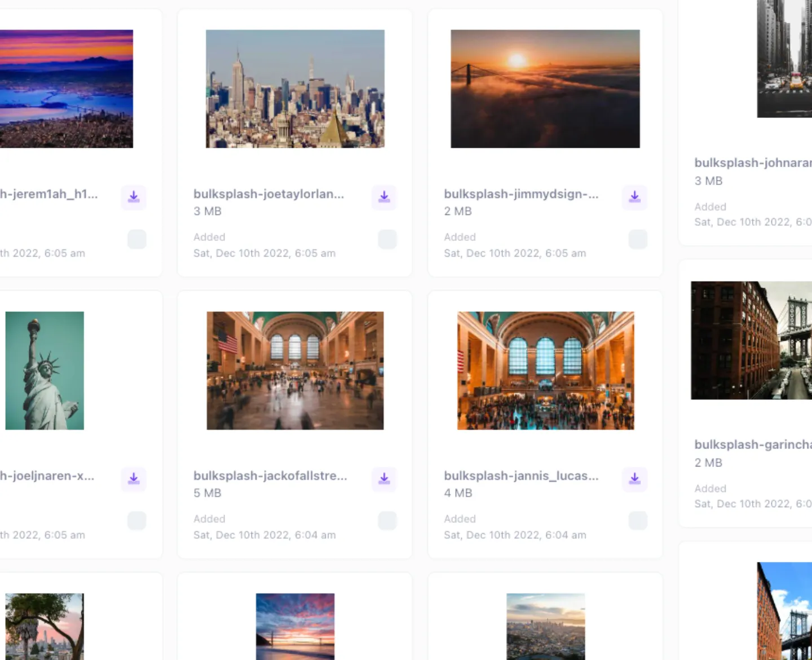812x660 pixels.
Task: Select the file name bulksplash-joetaylorlan...
Action: [x=268, y=194]
